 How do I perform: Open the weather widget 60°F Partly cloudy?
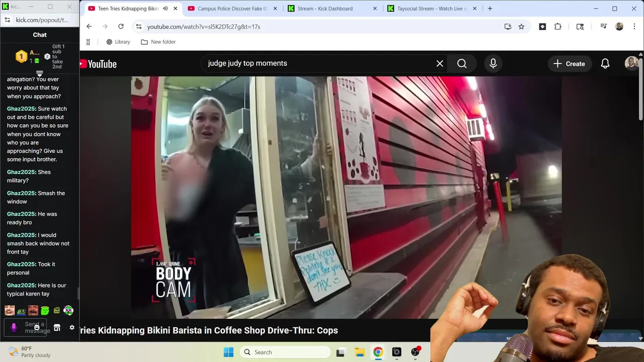coord(30,352)
